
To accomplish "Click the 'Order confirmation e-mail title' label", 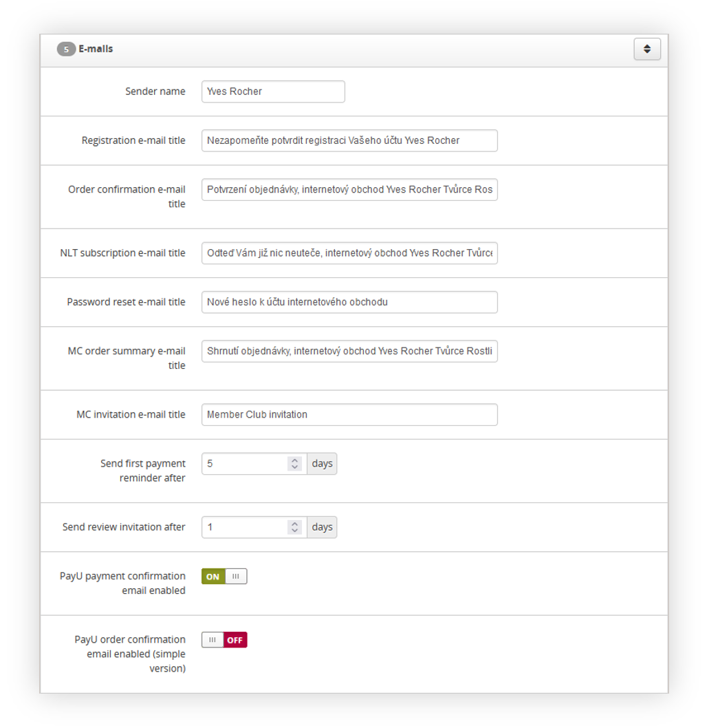I will (127, 197).
